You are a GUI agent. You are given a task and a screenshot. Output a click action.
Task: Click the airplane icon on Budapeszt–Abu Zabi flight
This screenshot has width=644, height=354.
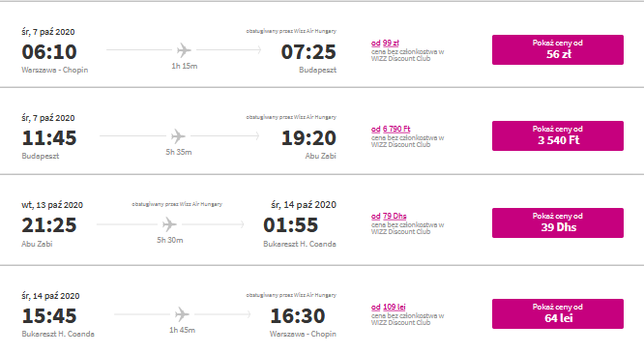pyautogui.click(x=178, y=136)
